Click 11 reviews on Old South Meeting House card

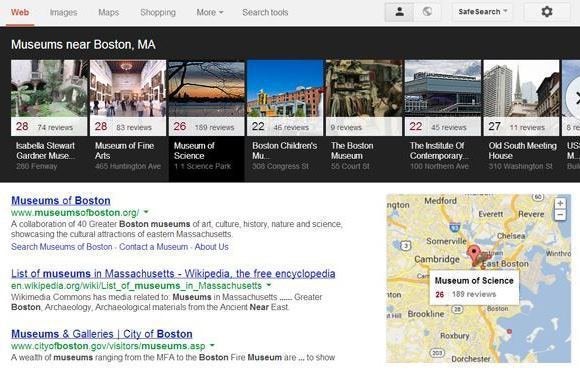[527, 128]
